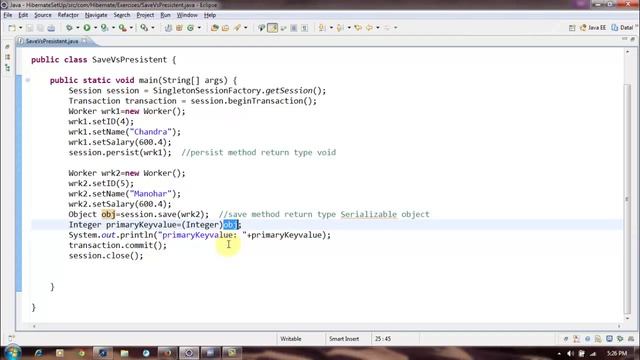Collapse the main method fold marker
Viewport: 640px width, 360px height.
click(x=28, y=80)
